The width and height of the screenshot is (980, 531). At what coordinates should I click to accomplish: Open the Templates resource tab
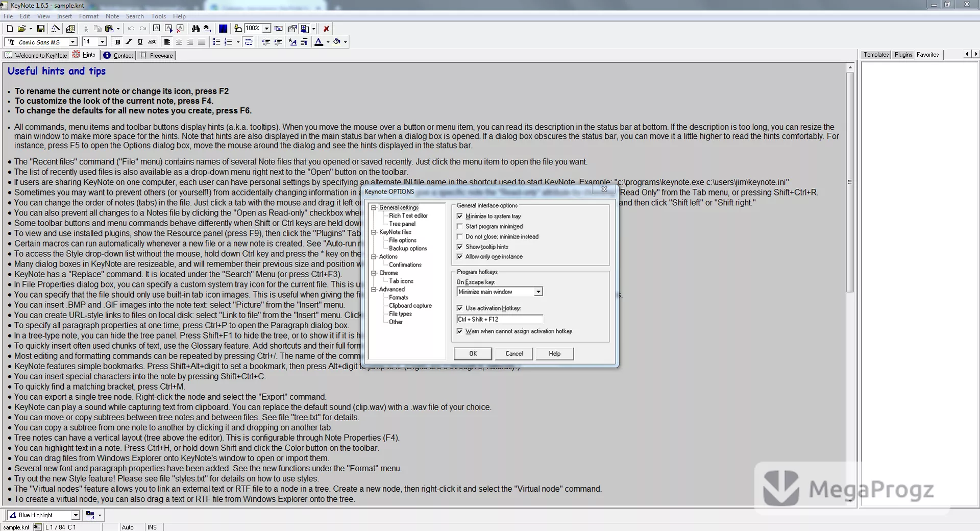point(876,55)
